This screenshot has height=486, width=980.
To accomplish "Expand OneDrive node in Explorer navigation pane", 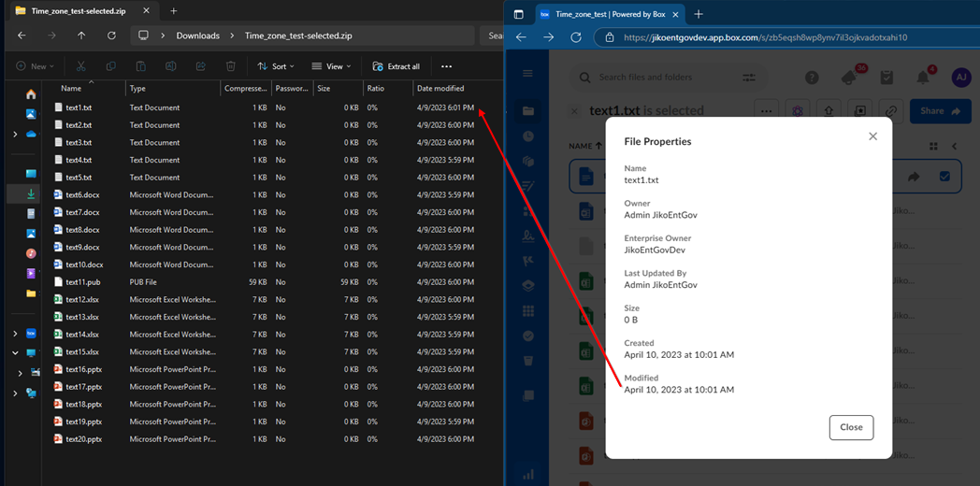I will coord(15,135).
